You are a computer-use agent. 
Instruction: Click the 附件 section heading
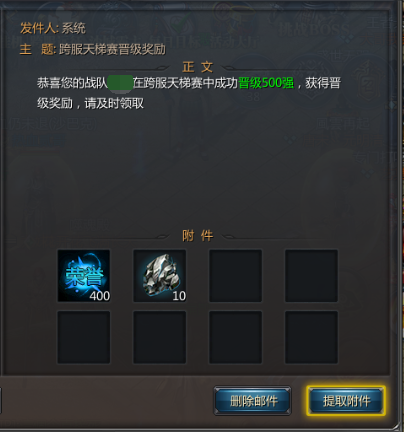coord(198,236)
